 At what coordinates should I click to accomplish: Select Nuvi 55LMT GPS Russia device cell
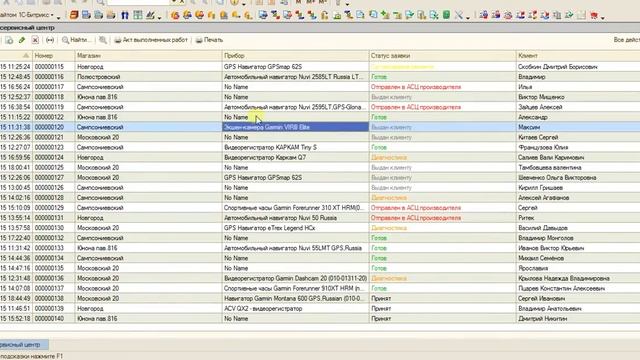point(296,248)
